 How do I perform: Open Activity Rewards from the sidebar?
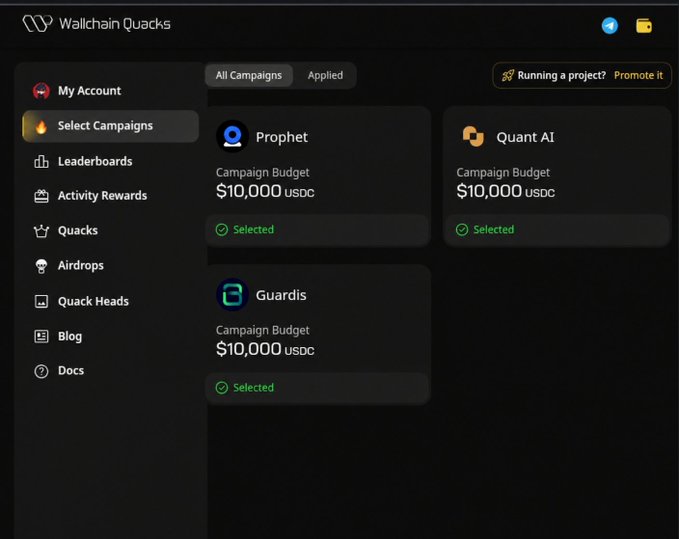[x=110, y=196]
